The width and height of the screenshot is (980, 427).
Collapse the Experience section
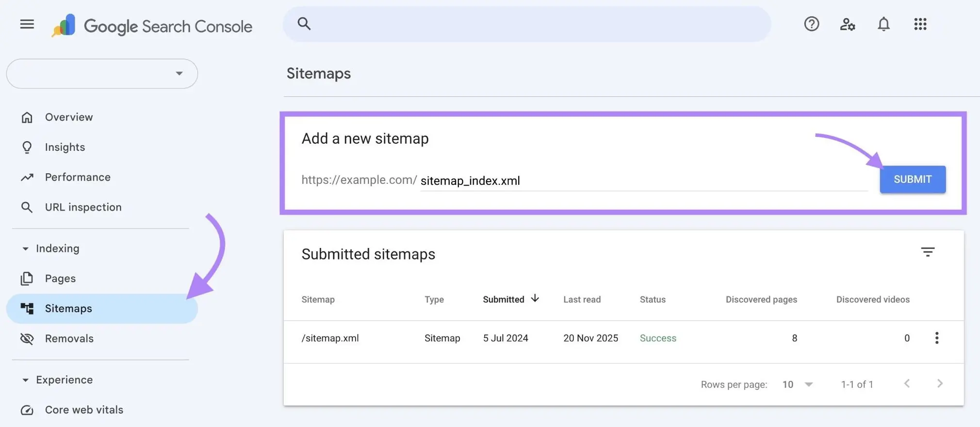click(x=25, y=380)
